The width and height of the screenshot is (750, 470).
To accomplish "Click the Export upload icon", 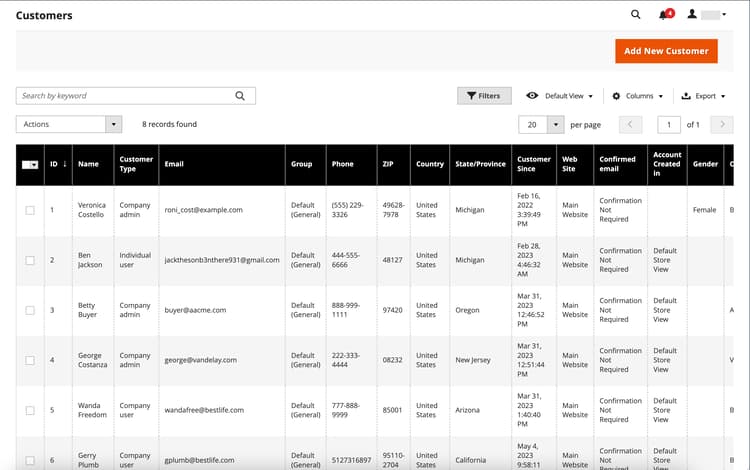I will pos(686,96).
